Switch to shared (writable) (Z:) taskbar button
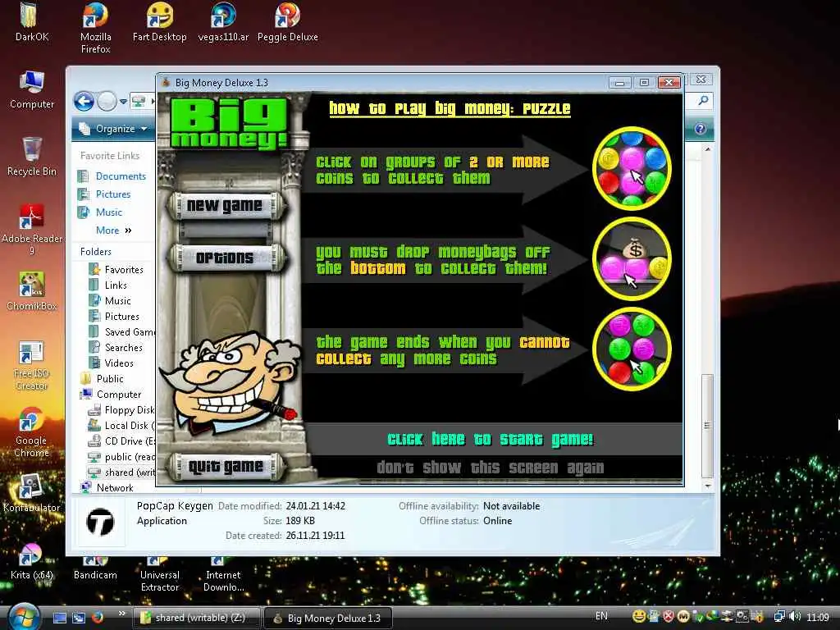This screenshot has width=840, height=630. pyautogui.click(x=196, y=618)
